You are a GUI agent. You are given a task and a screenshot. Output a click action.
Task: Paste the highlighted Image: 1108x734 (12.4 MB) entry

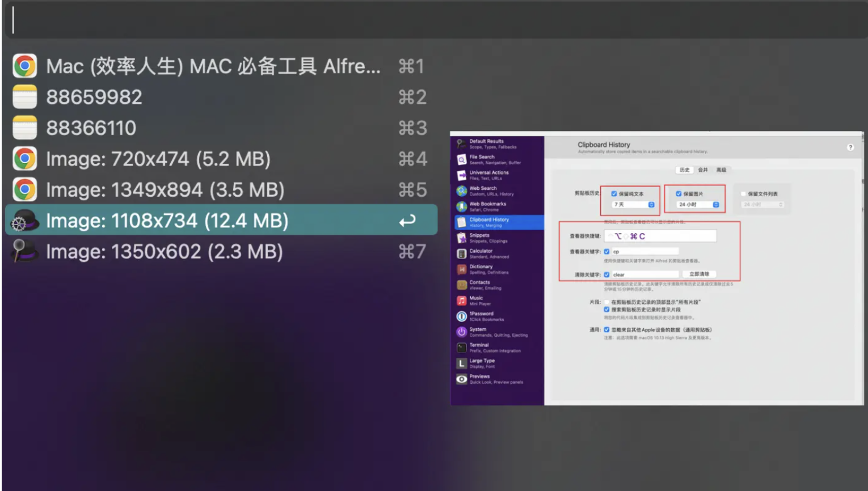(x=221, y=220)
